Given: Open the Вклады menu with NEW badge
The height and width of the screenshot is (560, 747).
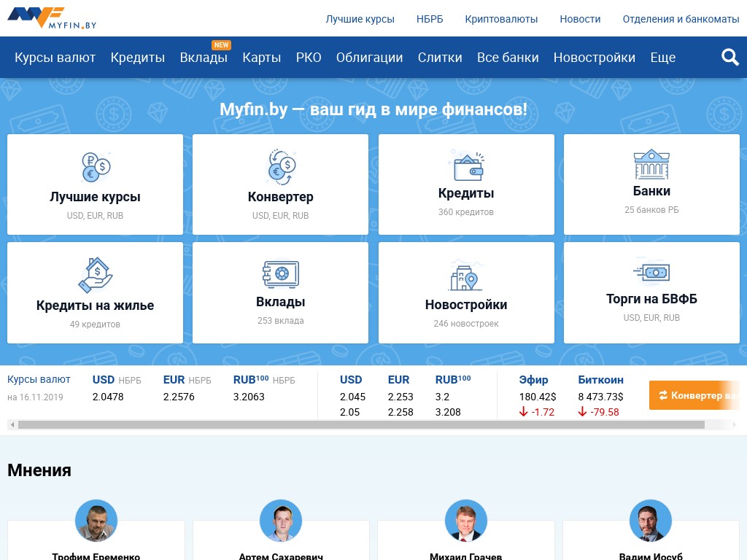Looking at the screenshot, I should [204, 58].
